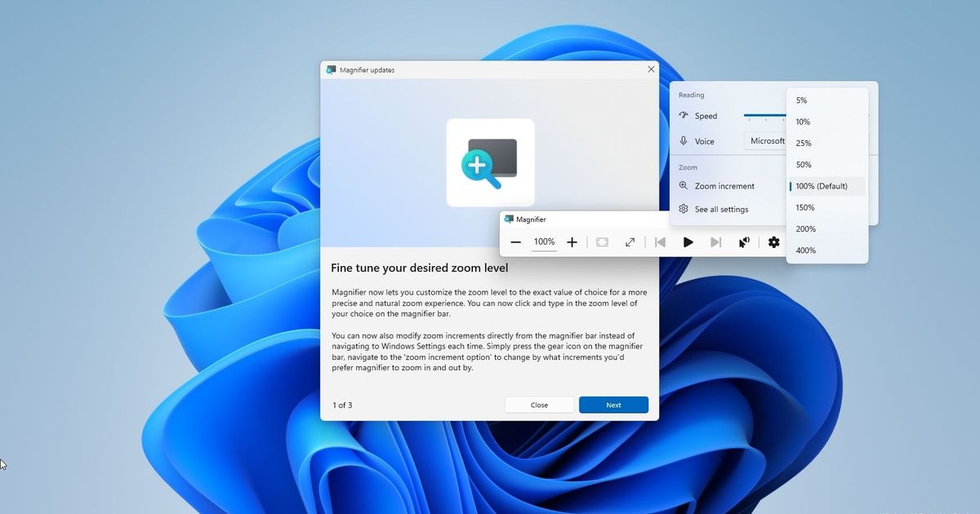Click the Voice microphone icon
The height and width of the screenshot is (514, 980).
[x=684, y=141]
